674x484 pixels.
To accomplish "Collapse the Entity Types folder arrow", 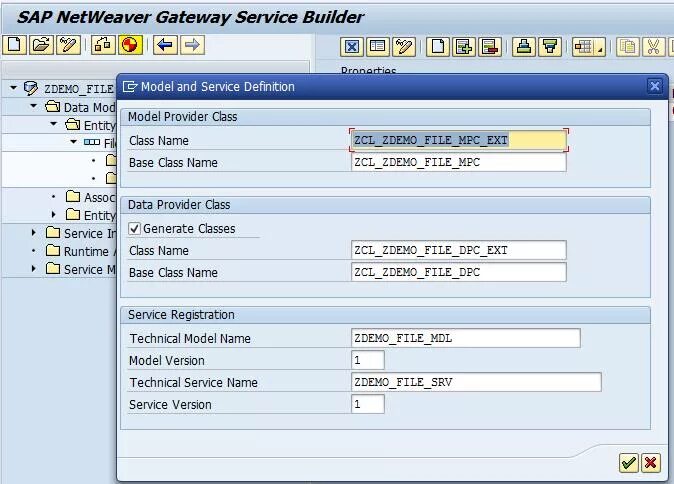I will click(x=54, y=124).
